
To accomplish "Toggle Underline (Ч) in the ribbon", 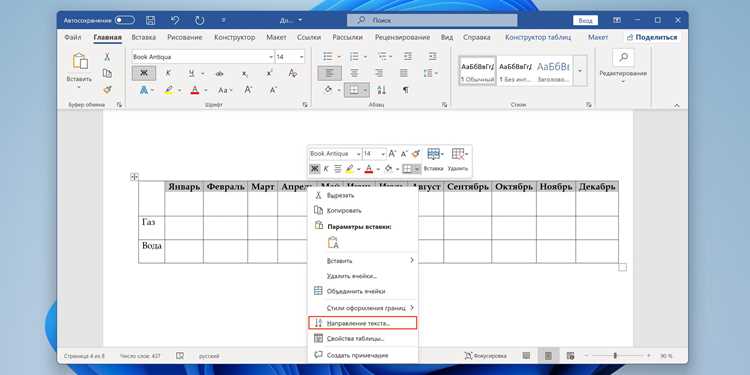I will coord(191,73).
